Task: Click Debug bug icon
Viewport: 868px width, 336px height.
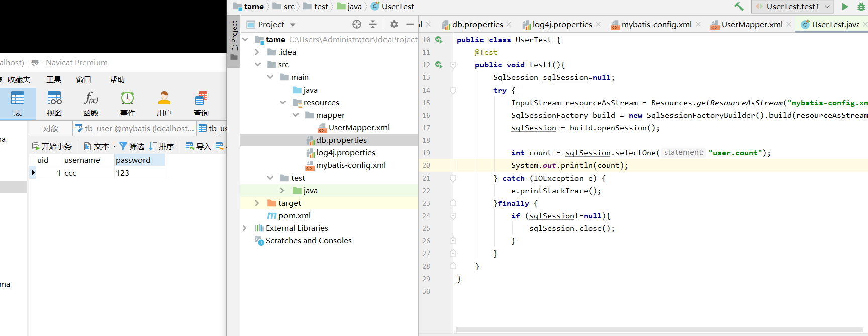Action: [x=861, y=7]
